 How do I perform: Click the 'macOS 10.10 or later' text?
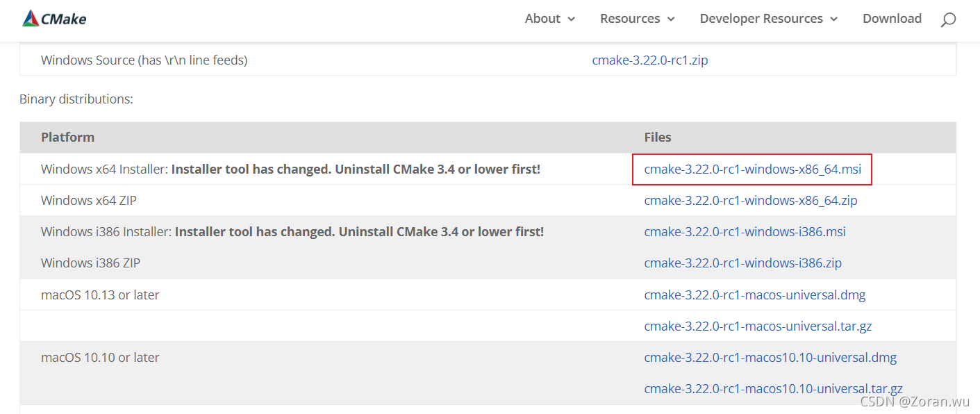(x=100, y=358)
